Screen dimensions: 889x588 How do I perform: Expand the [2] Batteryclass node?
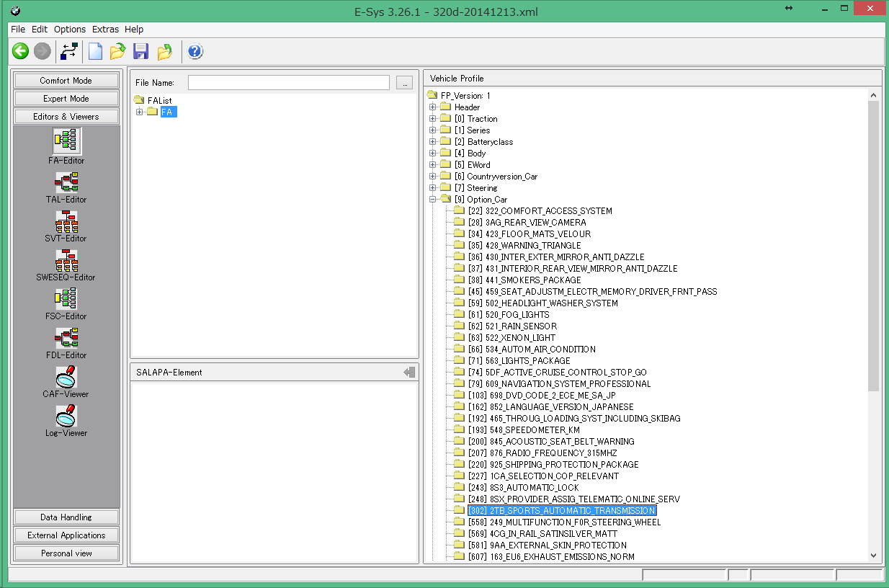pyautogui.click(x=433, y=141)
